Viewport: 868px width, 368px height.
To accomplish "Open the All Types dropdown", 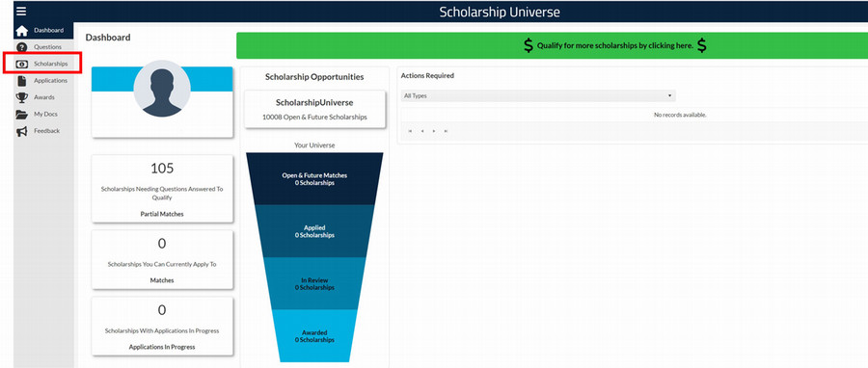I will 538,96.
